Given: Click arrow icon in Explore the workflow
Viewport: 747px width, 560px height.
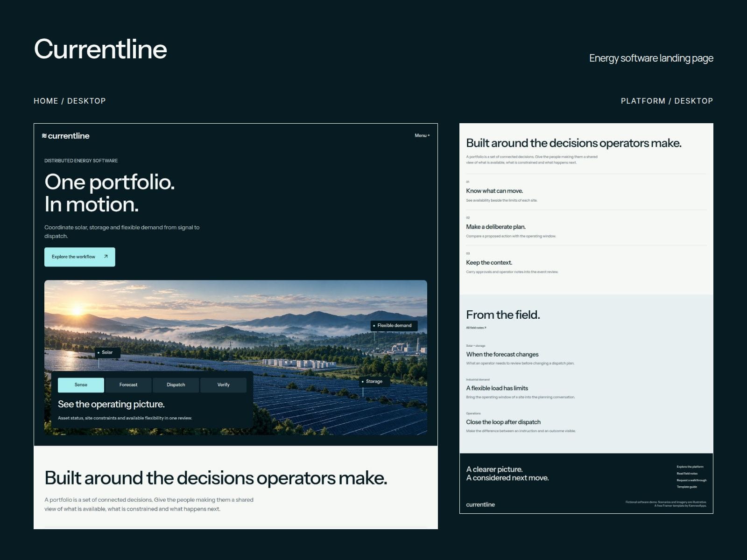Looking at the screenshot, I should tap(106, 256).
